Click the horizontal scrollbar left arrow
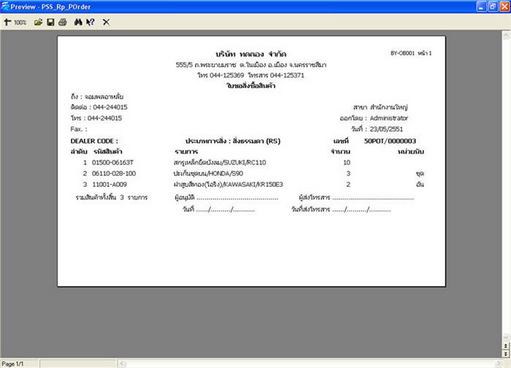The height and width of the screenshot is (368, 511). click(122, 363)
